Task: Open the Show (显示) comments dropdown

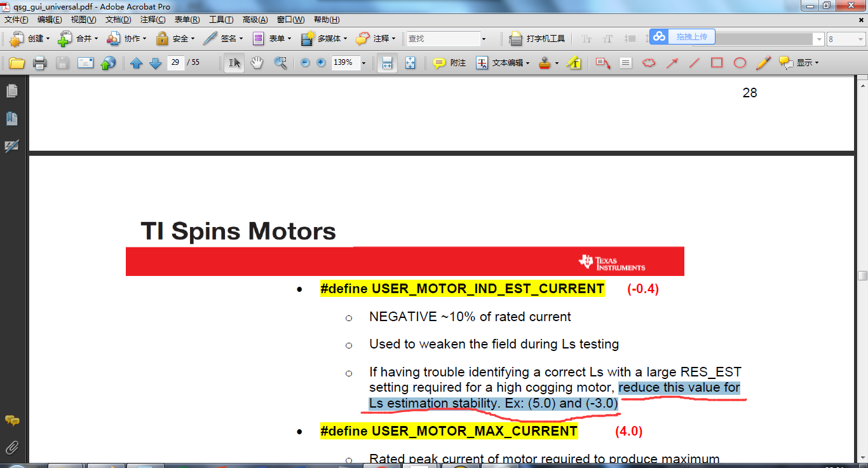Action: (799, 63)
